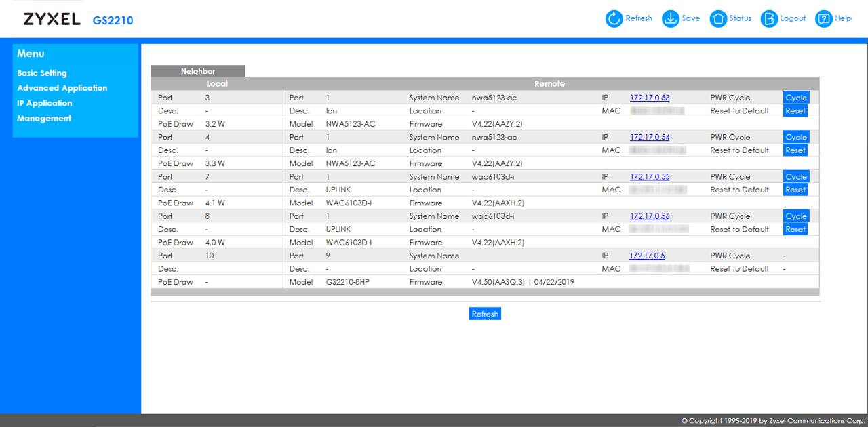This screenshot has width=868, height=427.
Task: Open Basic Setting menu
Action: pyautogui.click(x=42, y=73)
